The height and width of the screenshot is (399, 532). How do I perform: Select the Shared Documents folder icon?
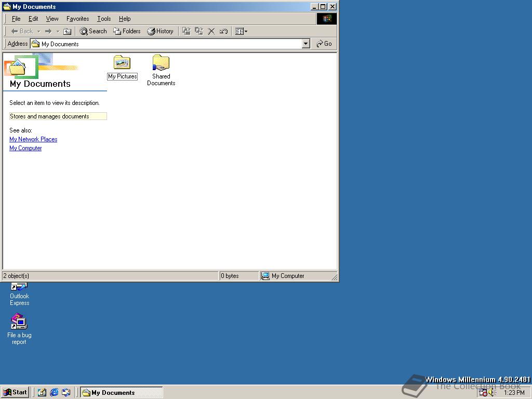click(x=161, y=70)
